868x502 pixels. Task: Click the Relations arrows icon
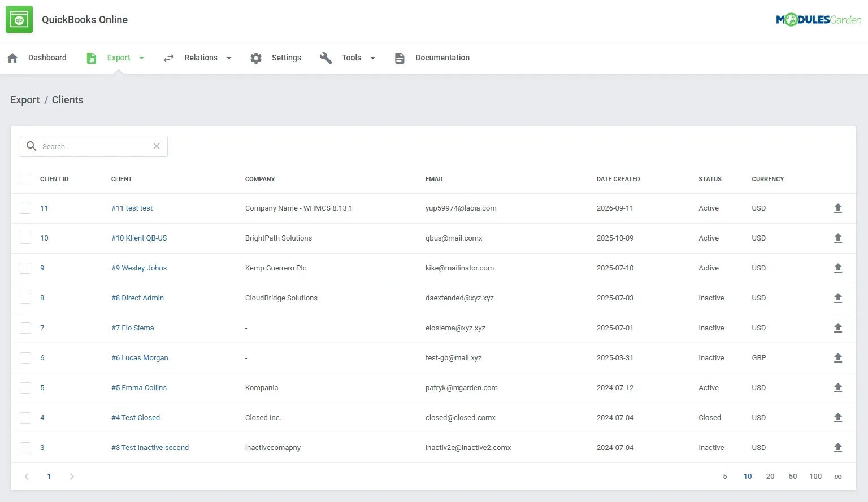tap(168, 58)
